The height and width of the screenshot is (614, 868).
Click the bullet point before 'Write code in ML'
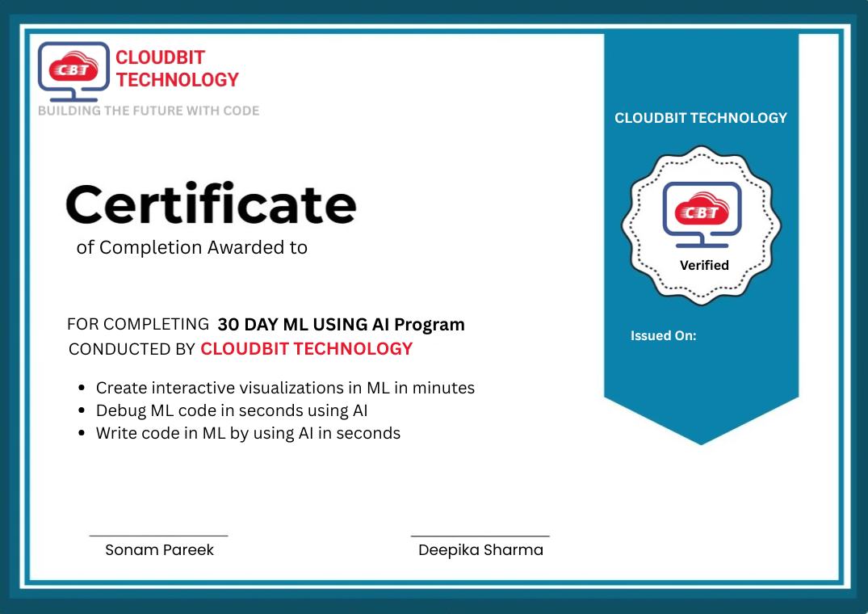[82, 434]
